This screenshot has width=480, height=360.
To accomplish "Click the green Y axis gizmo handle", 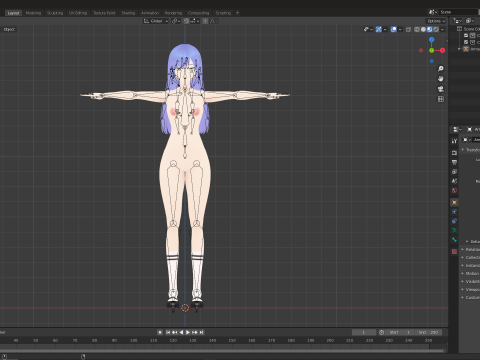I will point(432,50).
